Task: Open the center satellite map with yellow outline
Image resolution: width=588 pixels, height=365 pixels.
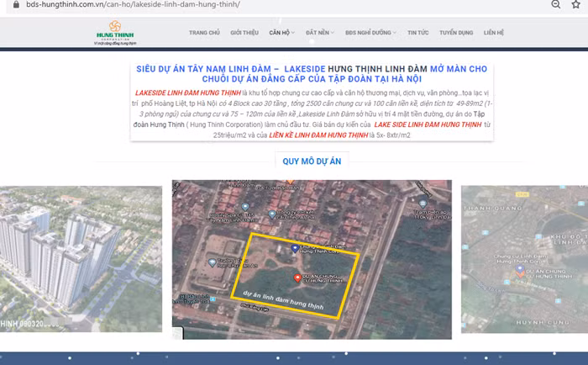Action: click(x=312, y=260)
